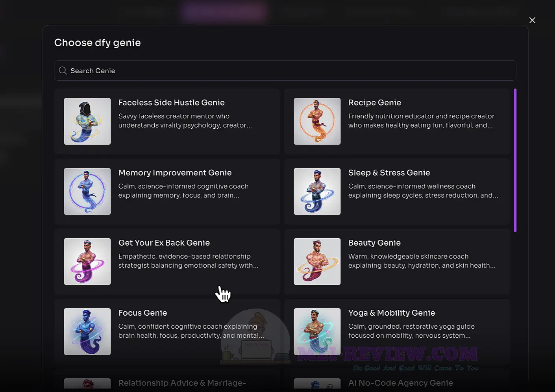Click the "restorative yoga guide" description
Image resolution: width=555 pixels, height=392 pixels.
411,331
